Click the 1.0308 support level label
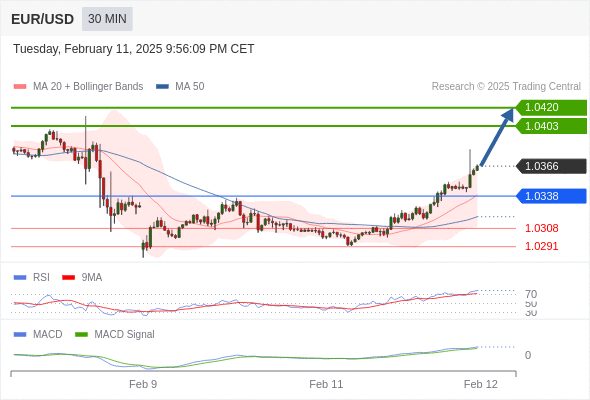Viewport: 590px width, 400px height. click(541, 228)
